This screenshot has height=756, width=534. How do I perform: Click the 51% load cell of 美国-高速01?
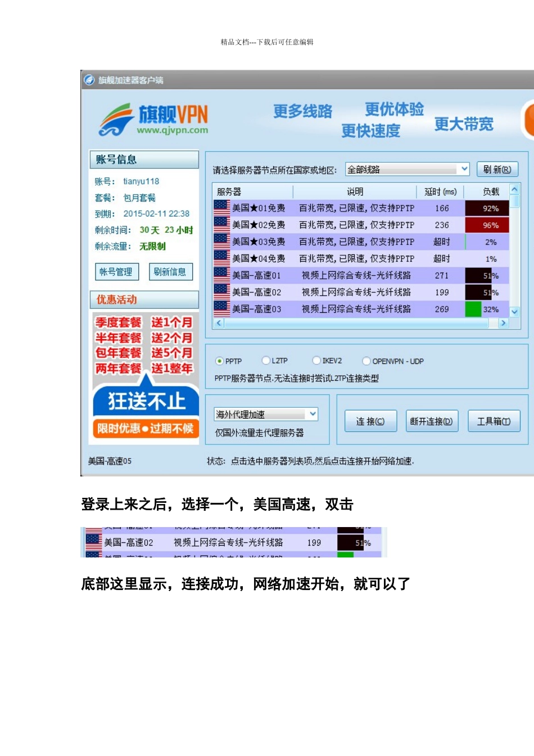click(x=487, y=276)
